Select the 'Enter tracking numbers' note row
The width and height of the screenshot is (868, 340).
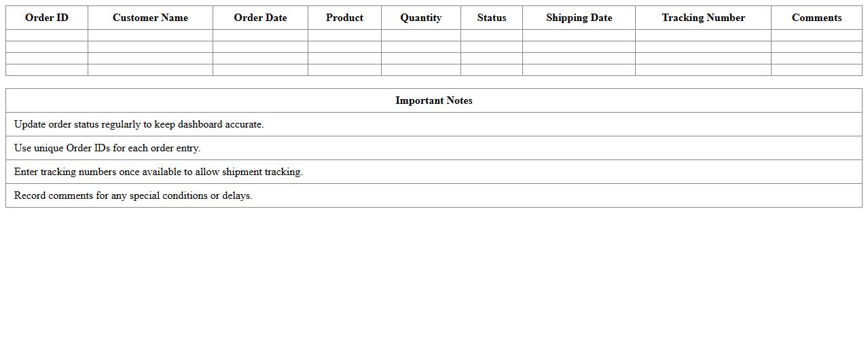point(158,172)
